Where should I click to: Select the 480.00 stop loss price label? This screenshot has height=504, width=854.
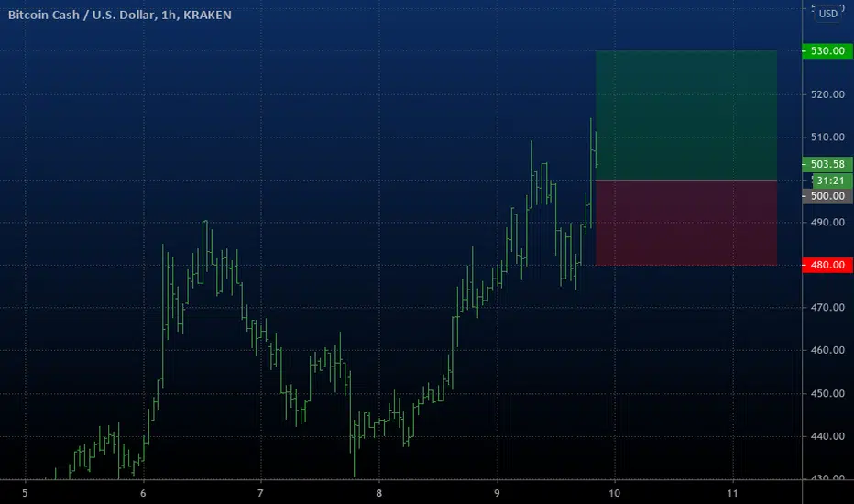point(827,265)
